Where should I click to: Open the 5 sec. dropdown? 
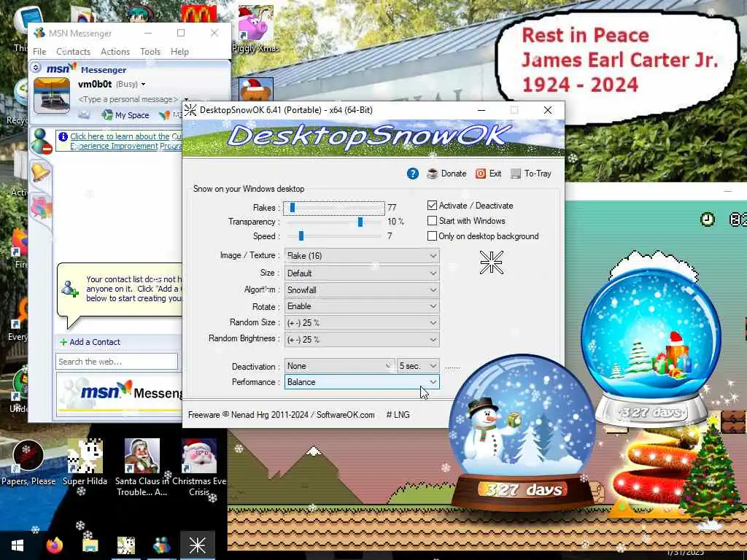418,366
